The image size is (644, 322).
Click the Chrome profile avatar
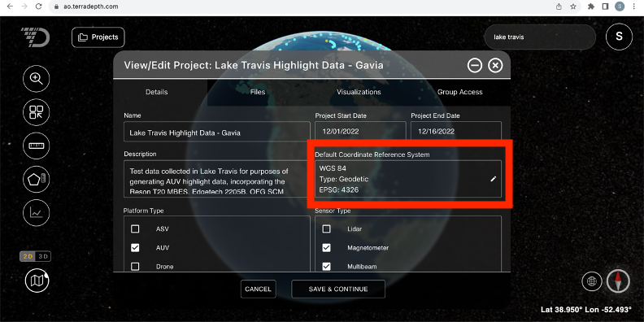(x=620, y=7)
